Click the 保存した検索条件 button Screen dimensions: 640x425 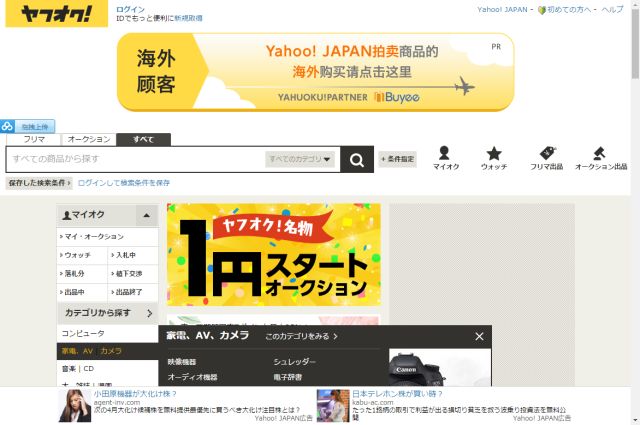(38, 183)
